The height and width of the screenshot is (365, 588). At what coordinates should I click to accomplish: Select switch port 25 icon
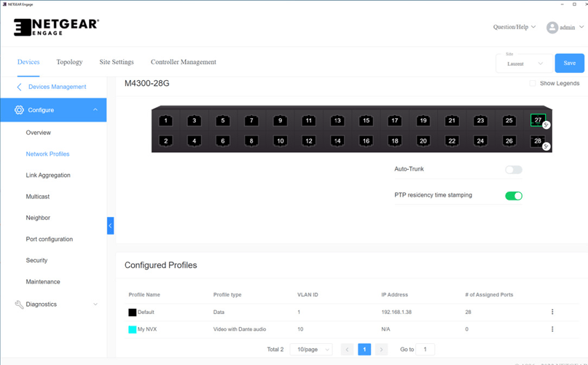(x=509, y=120)
